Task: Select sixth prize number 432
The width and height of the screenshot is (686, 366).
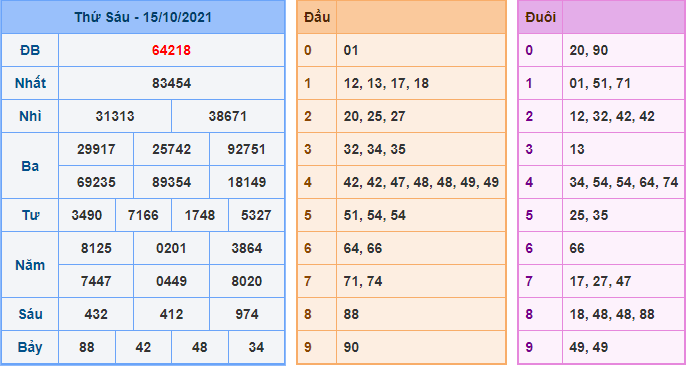Action: [x=96, y=314]
